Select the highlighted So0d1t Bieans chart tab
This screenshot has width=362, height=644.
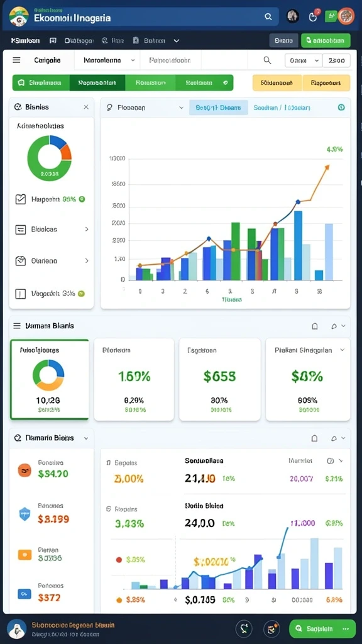tap(218, 108)
